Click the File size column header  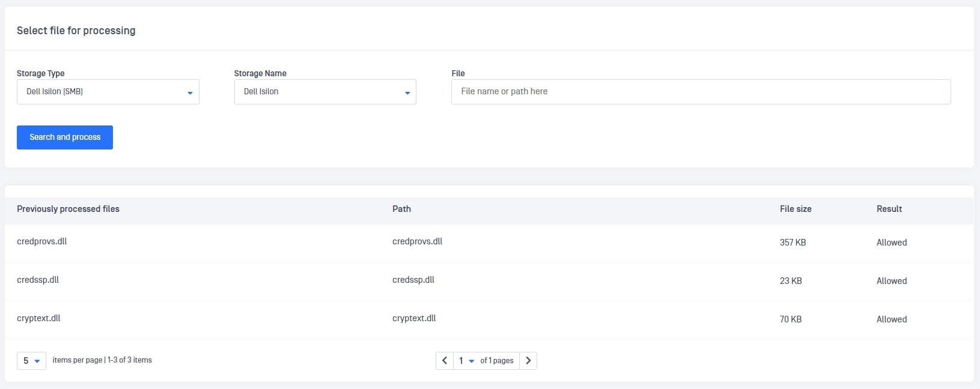click(796, 209)
